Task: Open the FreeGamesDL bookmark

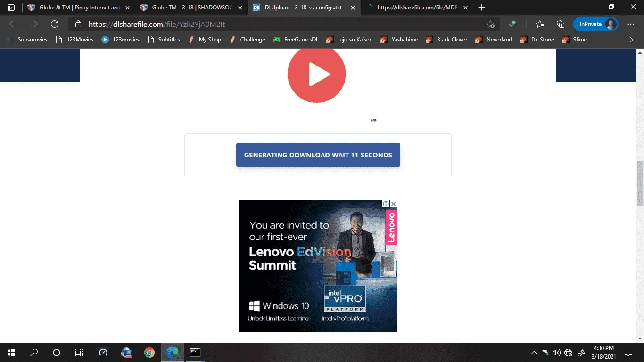Action: [296, 40]
